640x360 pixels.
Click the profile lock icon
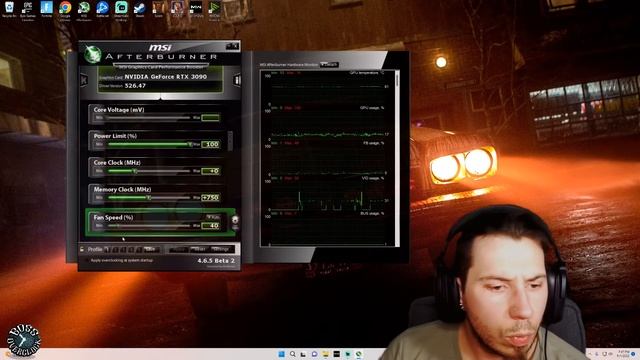pos(82,249)
